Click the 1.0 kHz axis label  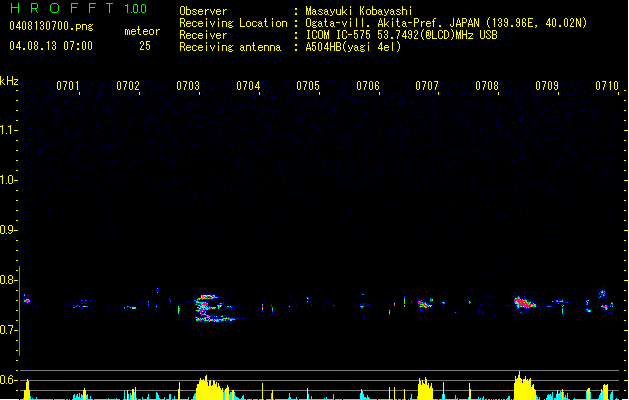pyautogui.click(x=8, y=180)
